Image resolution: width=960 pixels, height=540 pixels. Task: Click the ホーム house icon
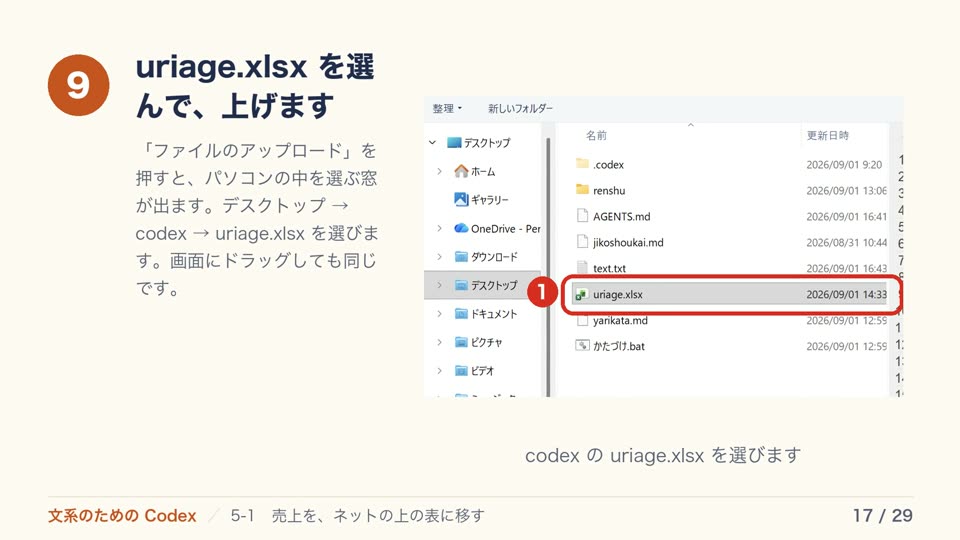(x=461, y=171)
